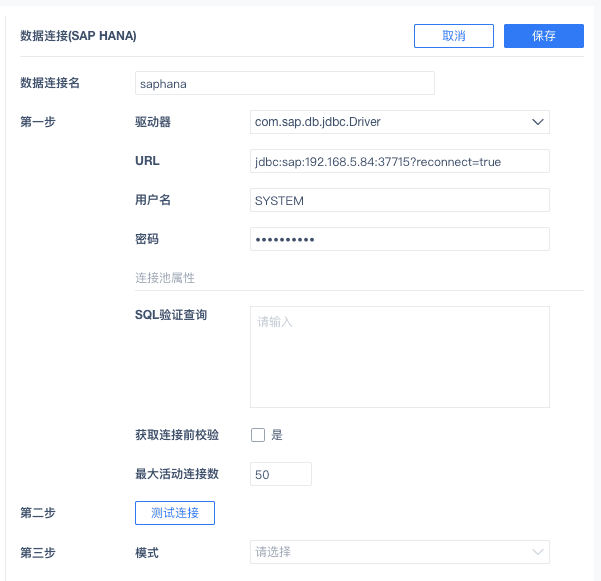Click the 用户名 field with SYSTEM
The height and width of the screenshot is (581, 601).
pyautogui.click(x=400, y=200)
